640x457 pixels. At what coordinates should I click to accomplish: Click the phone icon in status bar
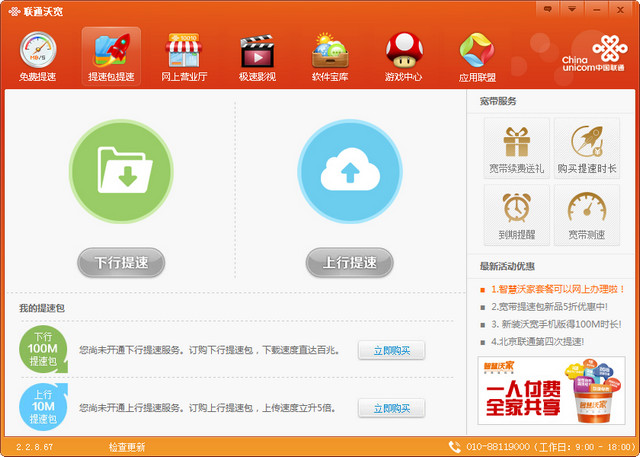point(454,446)
